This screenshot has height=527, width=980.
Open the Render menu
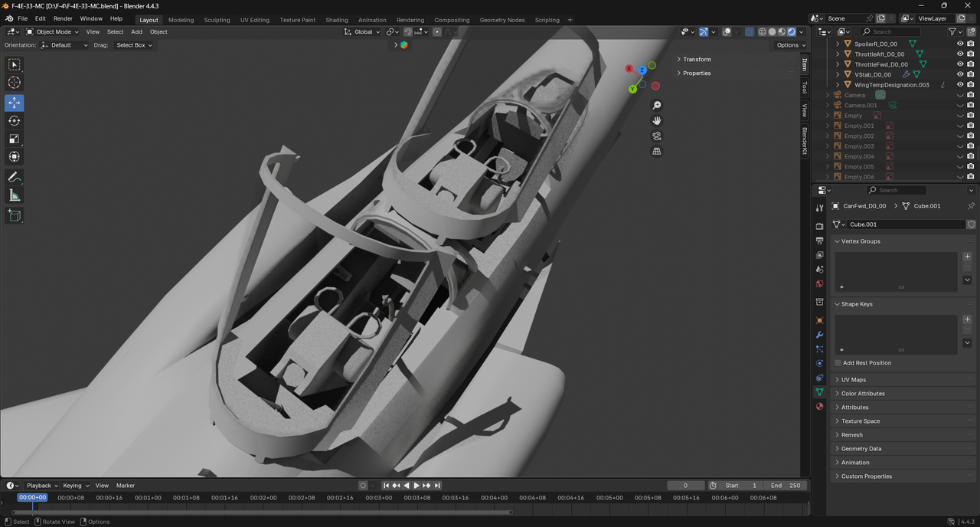(x=63, y=18)
